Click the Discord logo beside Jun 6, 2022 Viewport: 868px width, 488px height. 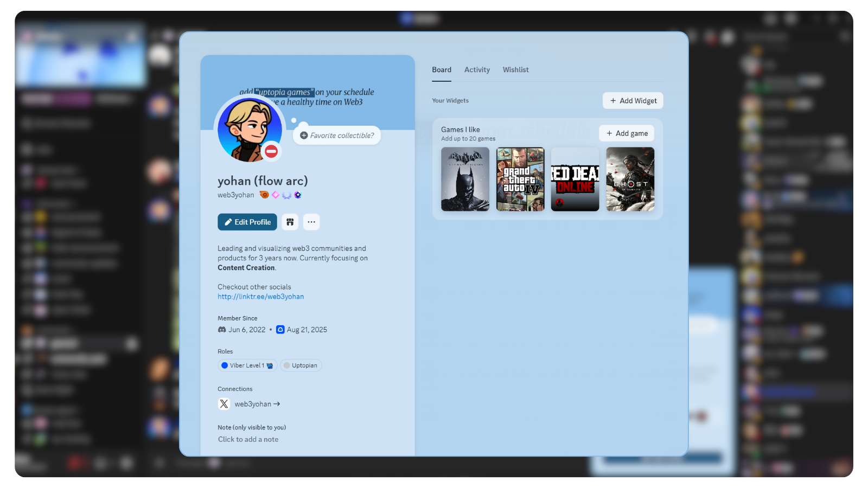[222, 330]
